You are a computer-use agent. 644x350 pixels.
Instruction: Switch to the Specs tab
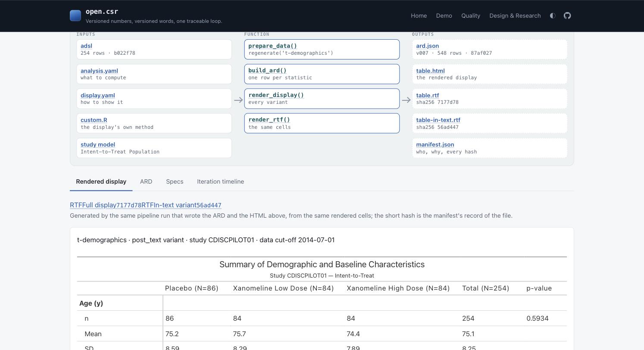tap(175, 181)
